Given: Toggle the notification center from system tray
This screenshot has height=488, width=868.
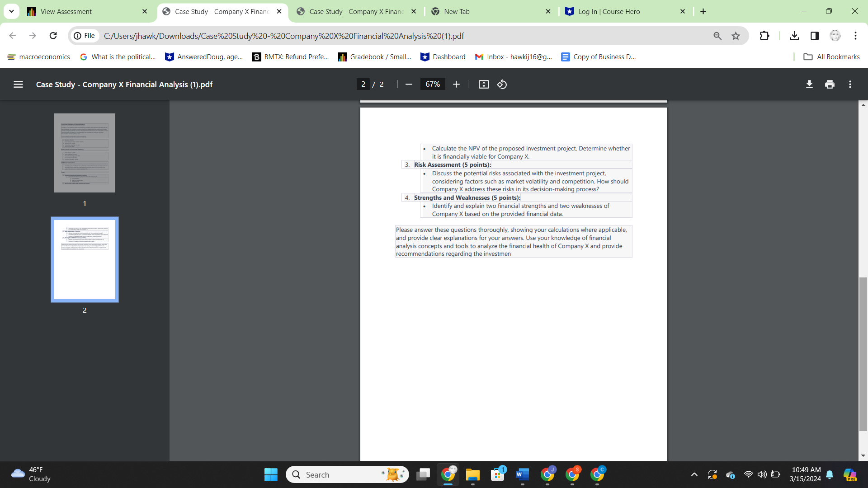Looking at the screenshot, I should pyautogui.click(x=830, y=474).
